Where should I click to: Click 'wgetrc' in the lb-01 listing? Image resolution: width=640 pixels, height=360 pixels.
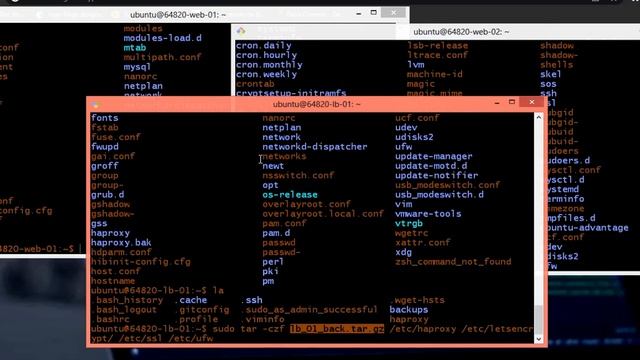[x=412, y=233]
